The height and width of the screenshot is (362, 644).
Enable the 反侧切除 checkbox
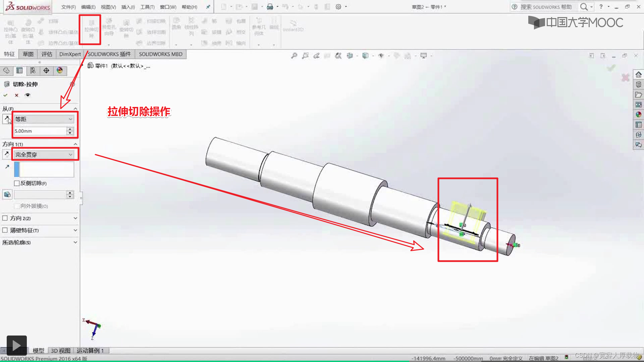click(x=17, y=183)
